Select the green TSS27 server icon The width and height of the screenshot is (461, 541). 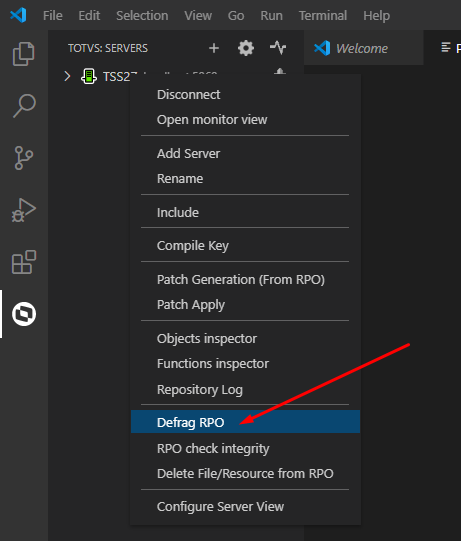[89, 76]
